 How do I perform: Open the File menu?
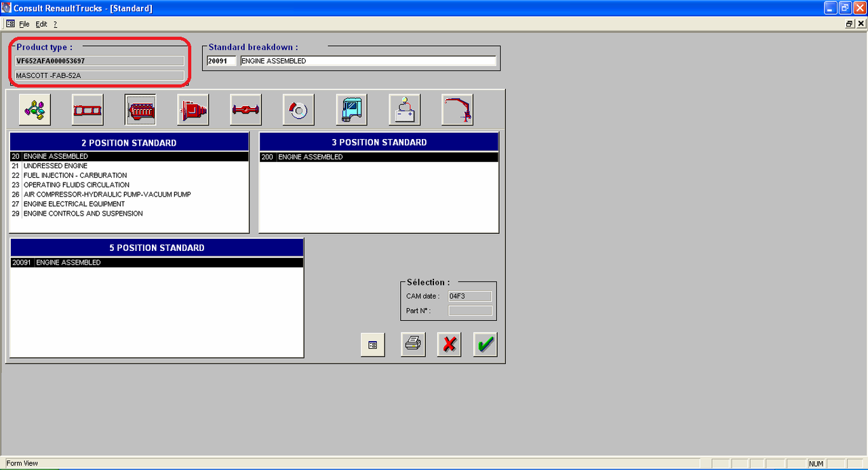coord(24,24)
